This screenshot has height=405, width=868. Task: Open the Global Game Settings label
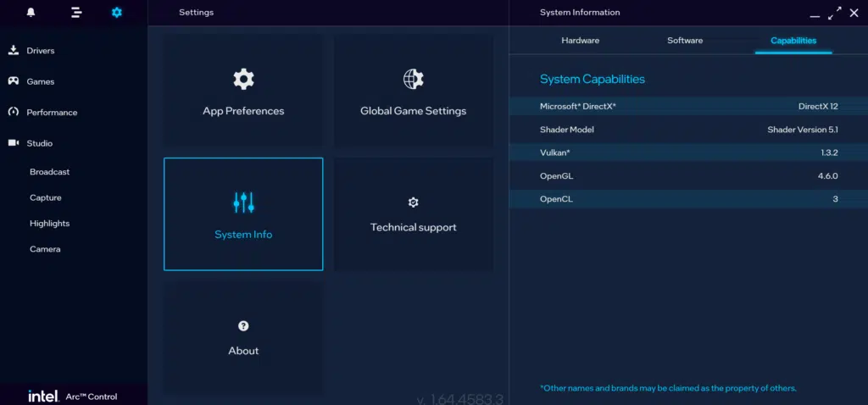click(x=413, y=111)
